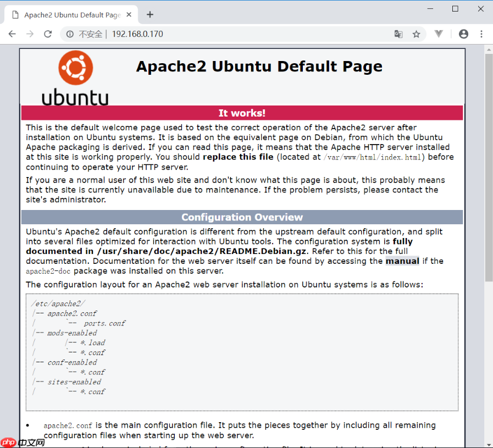The image size is (493, 448).
Task: Click the 不安全 security label
Action: [91, 34]
